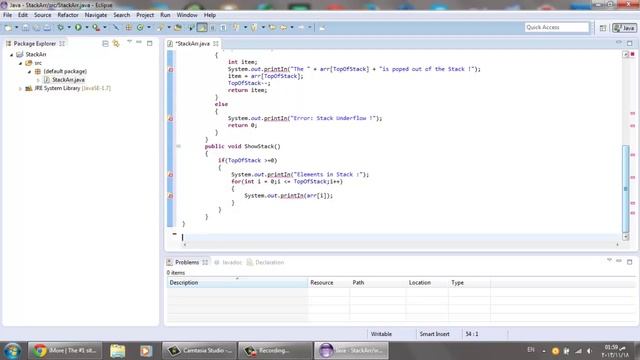Collapse the (default package) node
This screenshot has height=360, width=640.
point(29,71)
